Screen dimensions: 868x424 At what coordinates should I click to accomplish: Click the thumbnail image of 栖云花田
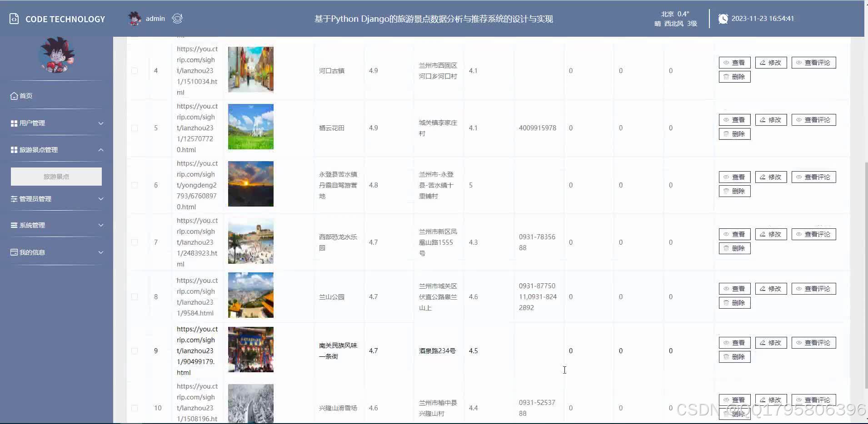point(250,126)
